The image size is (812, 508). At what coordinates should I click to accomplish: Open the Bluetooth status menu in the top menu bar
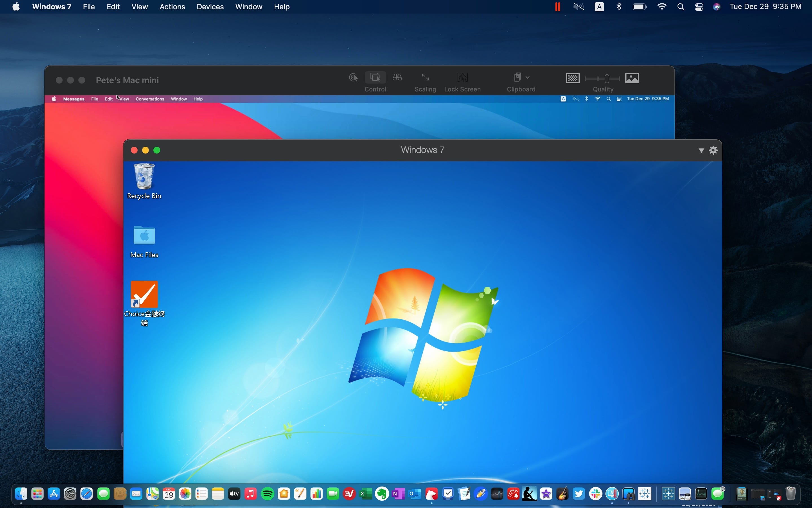619,7
